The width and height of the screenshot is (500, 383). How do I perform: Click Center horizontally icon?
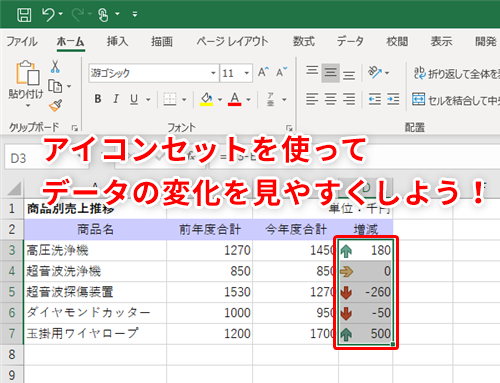pyautogui.click(x=331, y=99)
